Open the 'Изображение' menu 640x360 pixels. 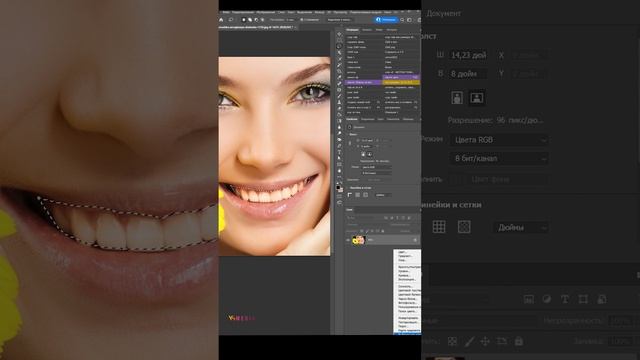(266, 13)
